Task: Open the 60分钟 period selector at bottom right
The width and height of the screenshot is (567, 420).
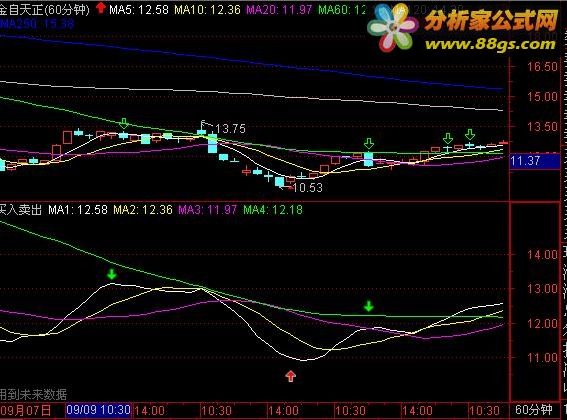Action: pos(534,410)
